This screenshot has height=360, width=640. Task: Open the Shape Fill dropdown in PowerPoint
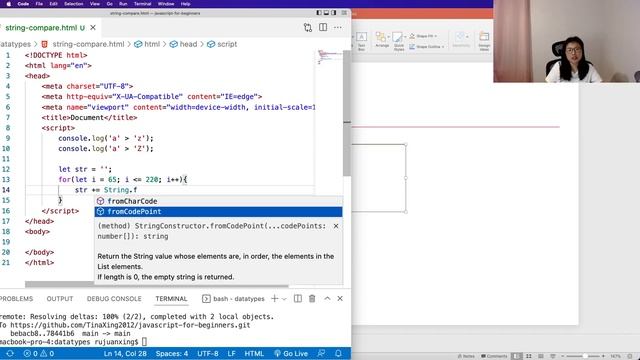423,36
